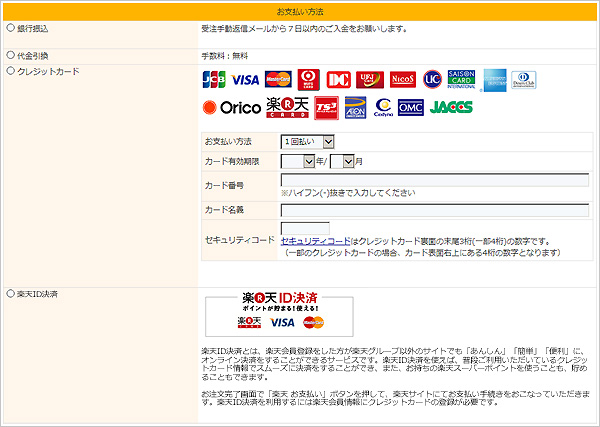Viewport: 600px width, 427px height.
Task: Click the お支払い方法 header bar text
Action: 300,12
